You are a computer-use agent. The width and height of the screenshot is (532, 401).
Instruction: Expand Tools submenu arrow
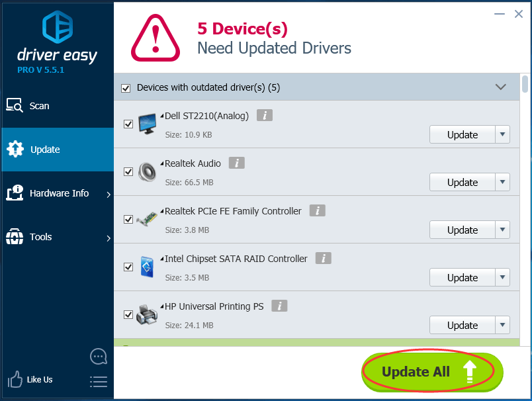coord(109,238)
